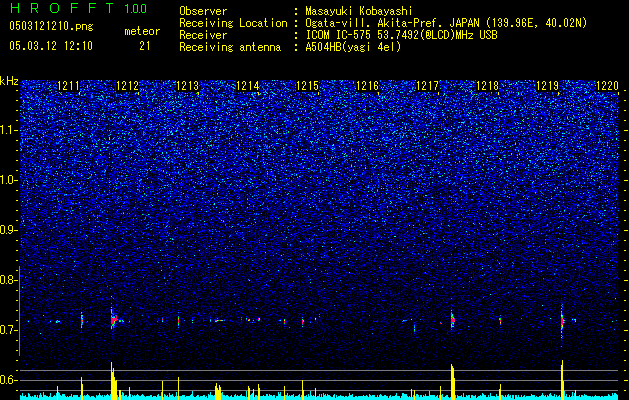Click the 1215 time marker
This screenshot has height=400, width=629.
tap(307, 86)
